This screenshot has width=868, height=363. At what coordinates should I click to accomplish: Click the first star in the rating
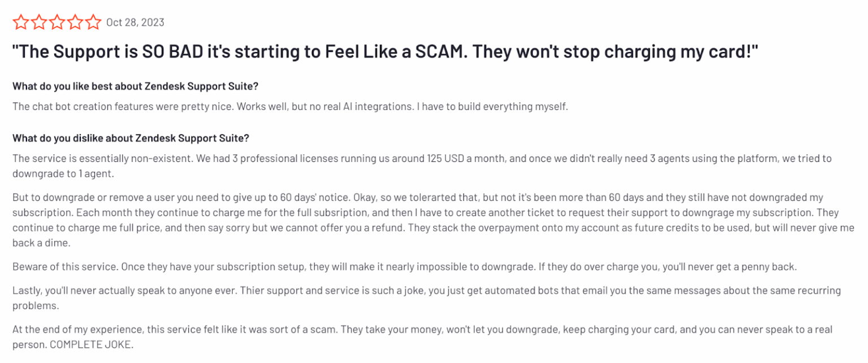[x=21, y=22]
